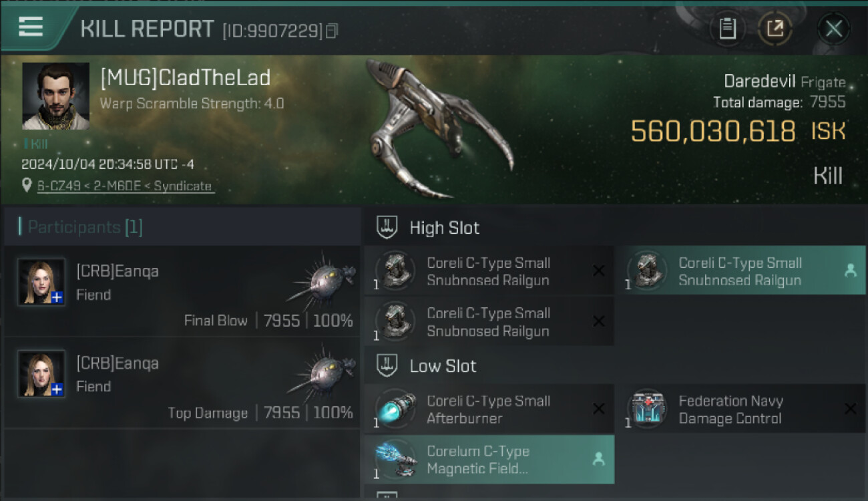The image size is (868, 501).
Task: Click Eanqa's portrait in Top Damage row
Action: [x=41, y=374]
